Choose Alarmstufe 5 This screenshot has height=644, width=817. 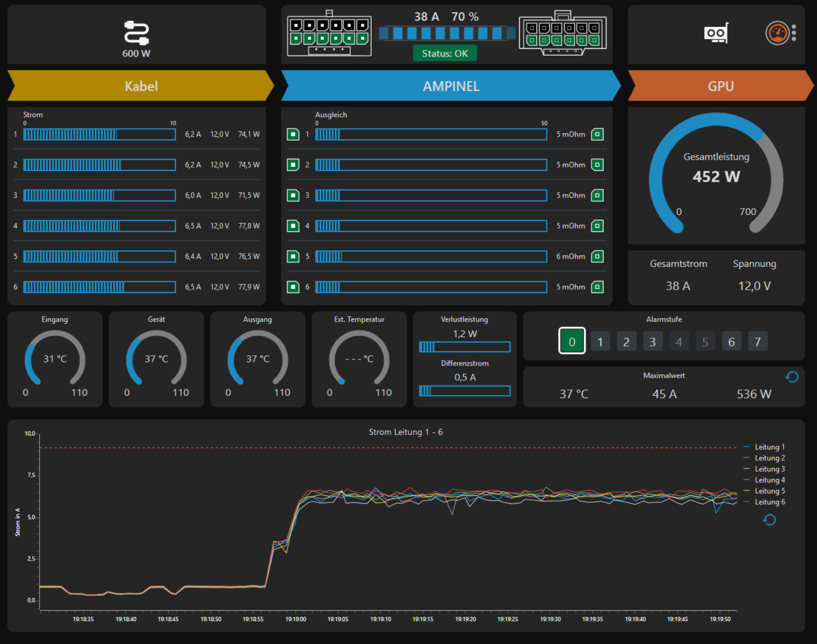705,342
